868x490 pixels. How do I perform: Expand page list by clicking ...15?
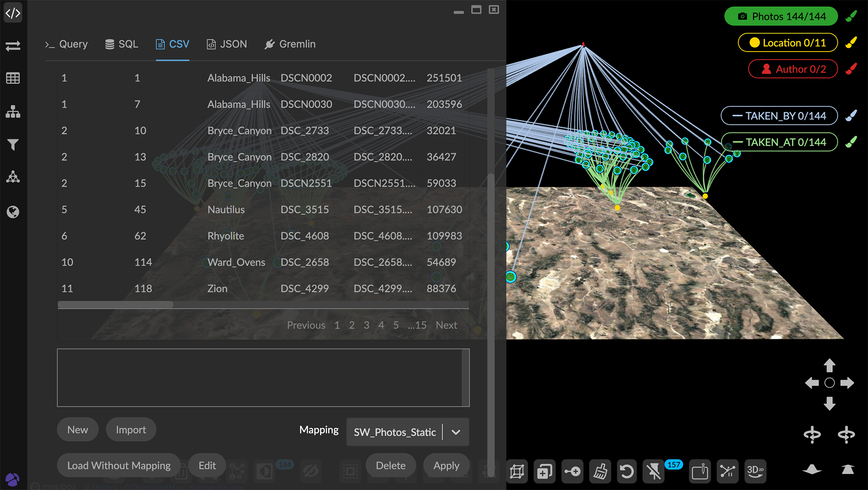(417, 325)
